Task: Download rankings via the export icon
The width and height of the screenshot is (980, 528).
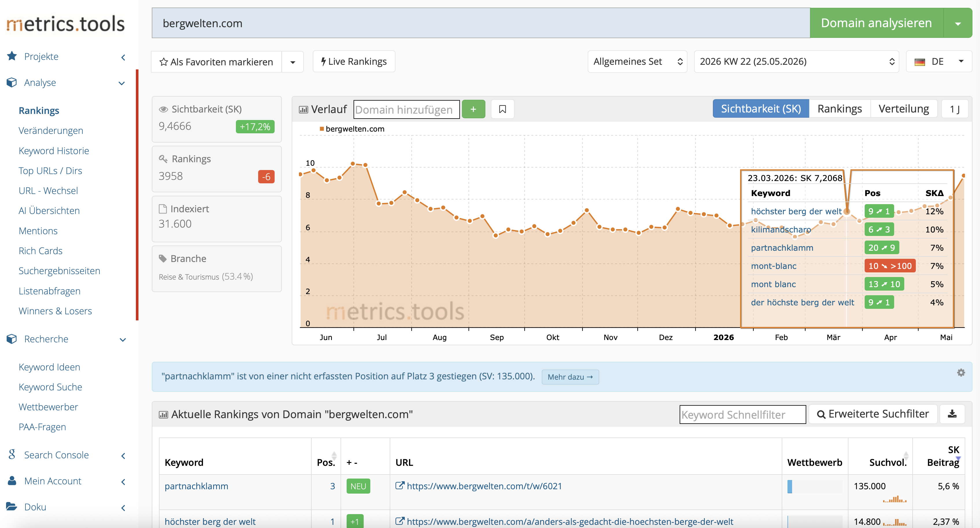Action: tap(952, 414)
